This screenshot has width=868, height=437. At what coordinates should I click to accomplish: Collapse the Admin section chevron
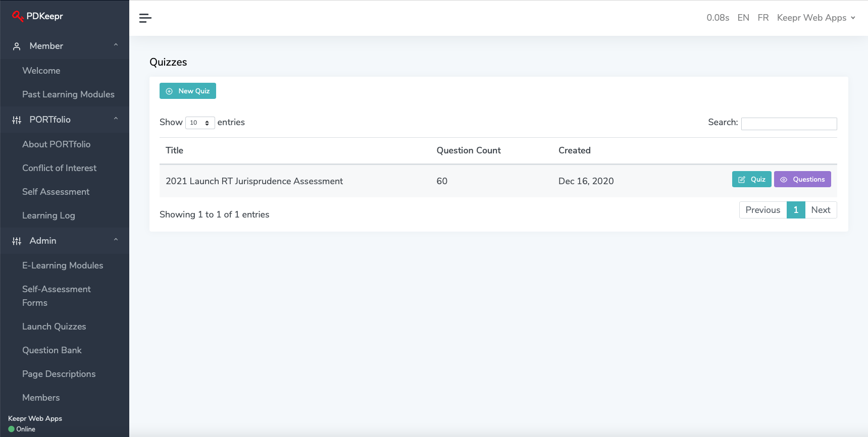(x=116, y=240)
